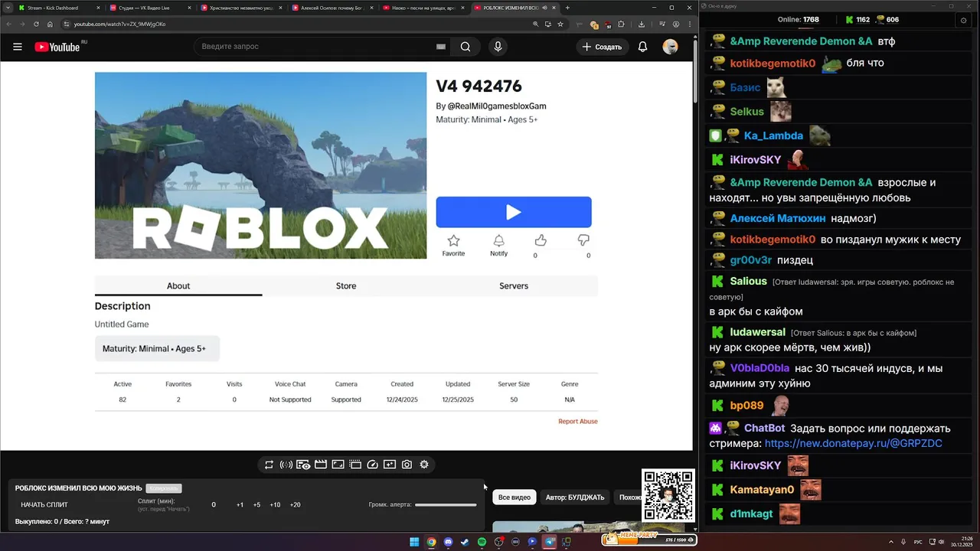Open donatepay link in chat window

854,443
